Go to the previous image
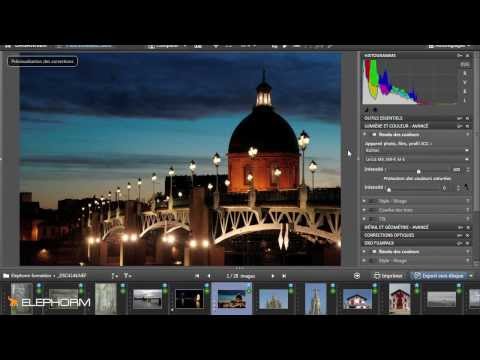Screen dimensions: 480x360 (209, 276)
